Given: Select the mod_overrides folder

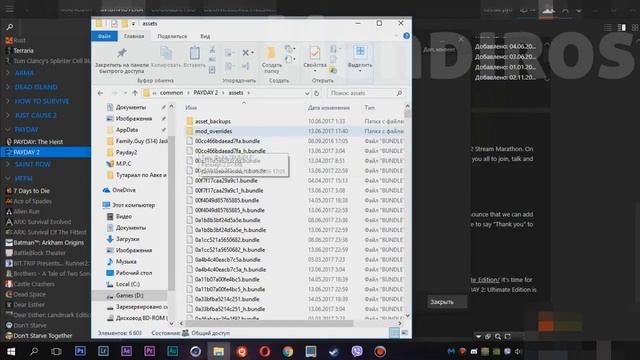Looking at the screenshot, I should click(x=213, y=131).
